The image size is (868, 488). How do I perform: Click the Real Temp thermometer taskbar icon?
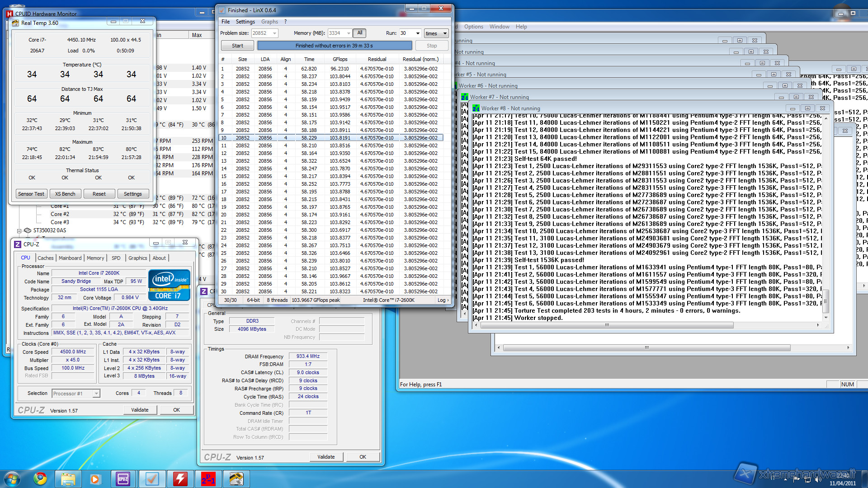(x=236, y=479)
